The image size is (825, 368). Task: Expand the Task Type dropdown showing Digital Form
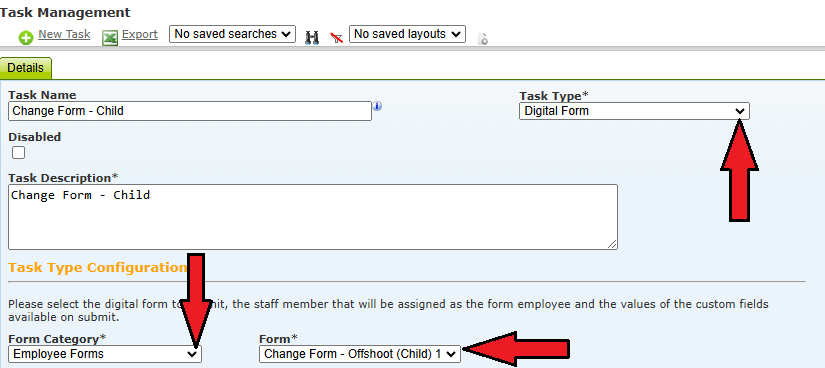click(634, 111)
